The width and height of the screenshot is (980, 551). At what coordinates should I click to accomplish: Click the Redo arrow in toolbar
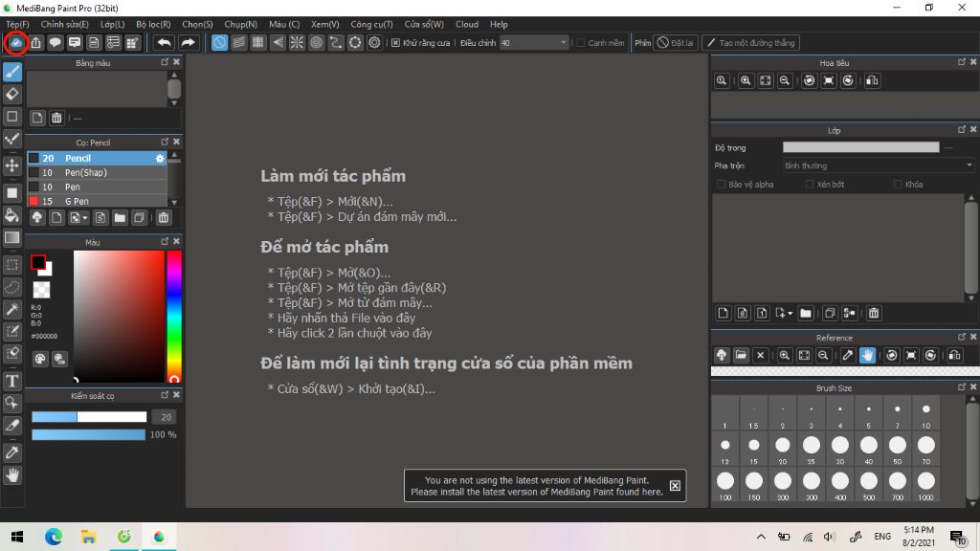(188, 42)
